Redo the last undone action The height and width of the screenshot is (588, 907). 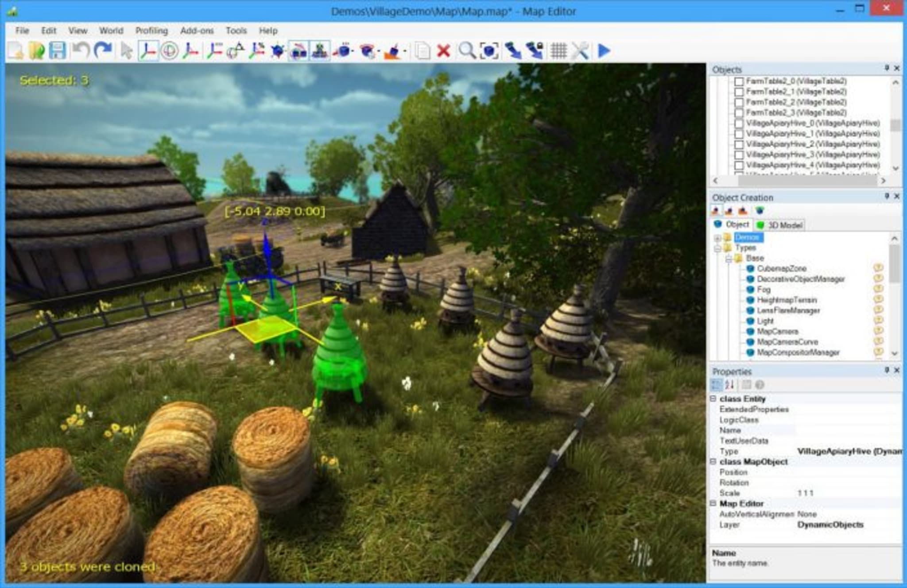pos(103,50)
